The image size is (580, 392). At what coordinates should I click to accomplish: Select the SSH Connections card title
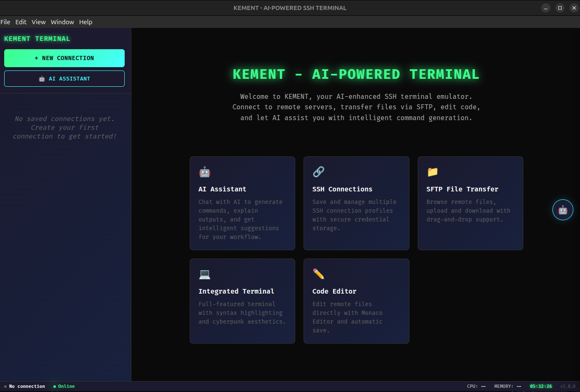[x=342, y=189]
